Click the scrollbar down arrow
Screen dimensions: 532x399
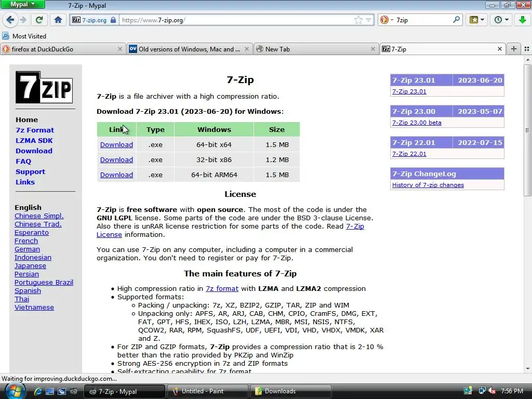527,369
